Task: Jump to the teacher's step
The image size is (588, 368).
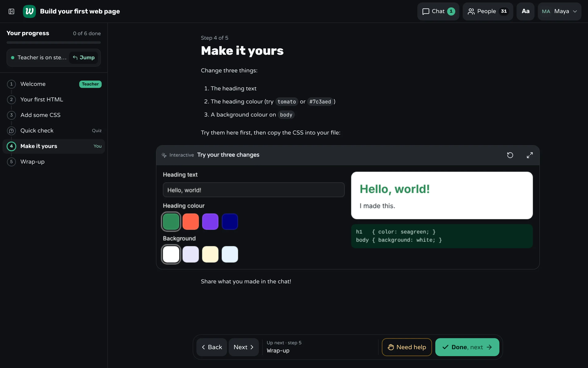Action: 84,57
